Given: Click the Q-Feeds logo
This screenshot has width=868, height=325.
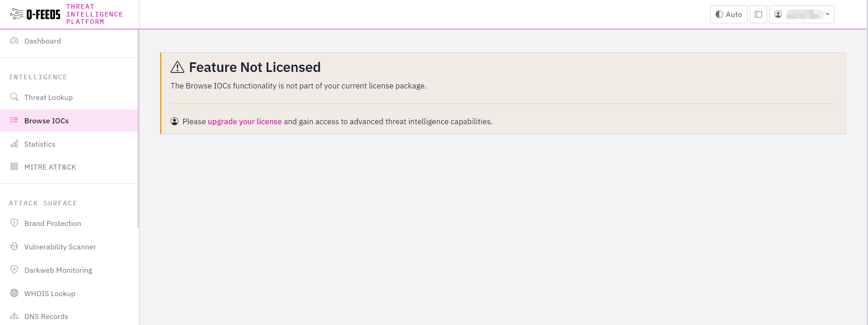Looking at the screenshot, I should point(35,14).
